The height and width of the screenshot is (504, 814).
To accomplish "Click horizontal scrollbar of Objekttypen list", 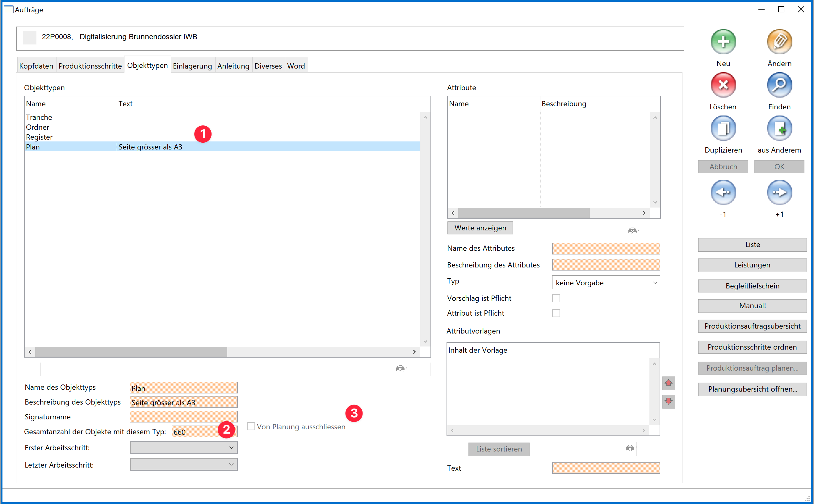I will click(x=131, y=352).
